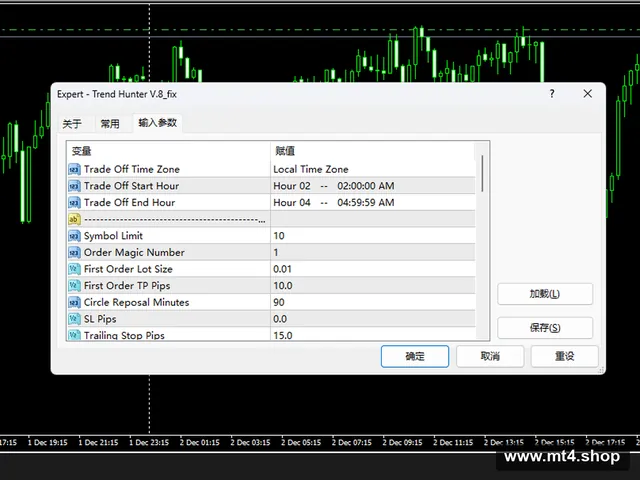Image resolution: width=640 pixels, height=480 pixels.
Task: Select the dashed separator row text
Action: (175, 220)
